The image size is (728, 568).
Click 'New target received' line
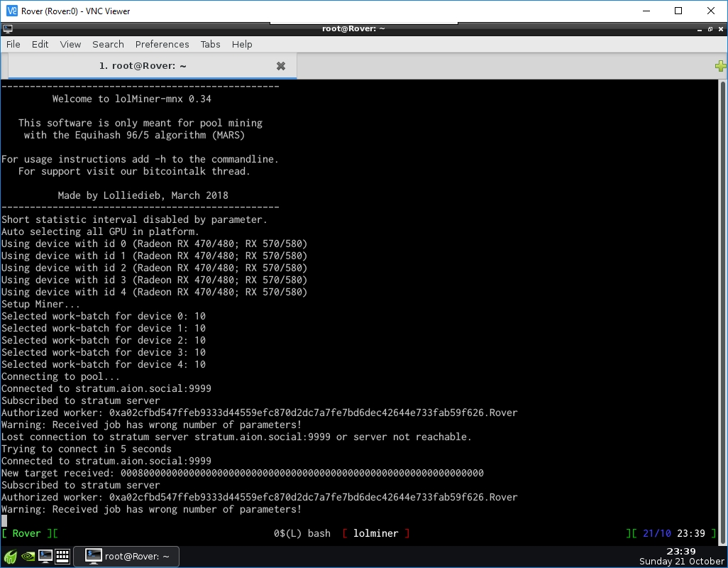pyautogui.click(x=243, y=473)
